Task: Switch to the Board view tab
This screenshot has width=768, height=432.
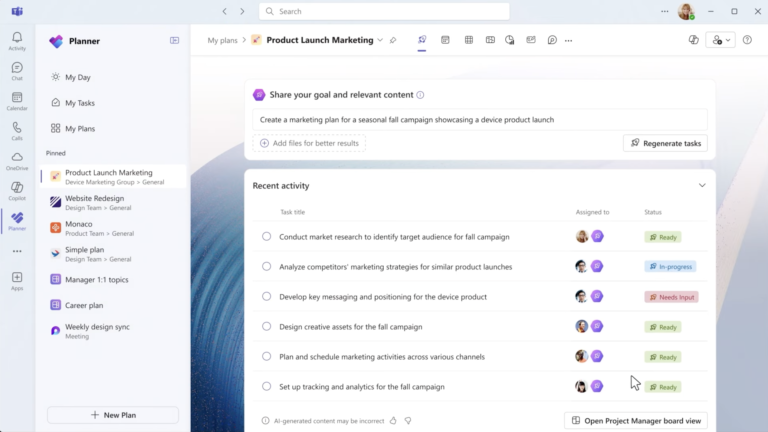Action: (490, 40)
